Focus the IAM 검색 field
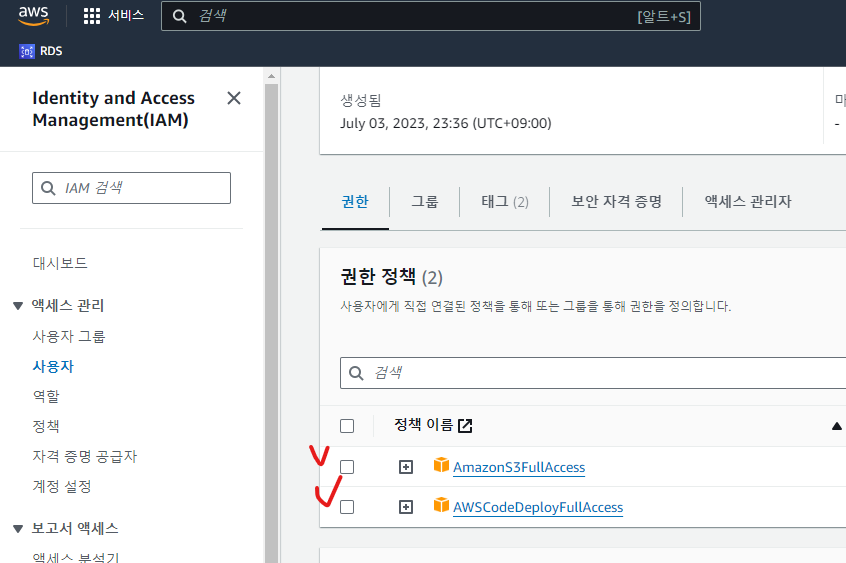This screenshot has width=846, height=563. [131, 188]
